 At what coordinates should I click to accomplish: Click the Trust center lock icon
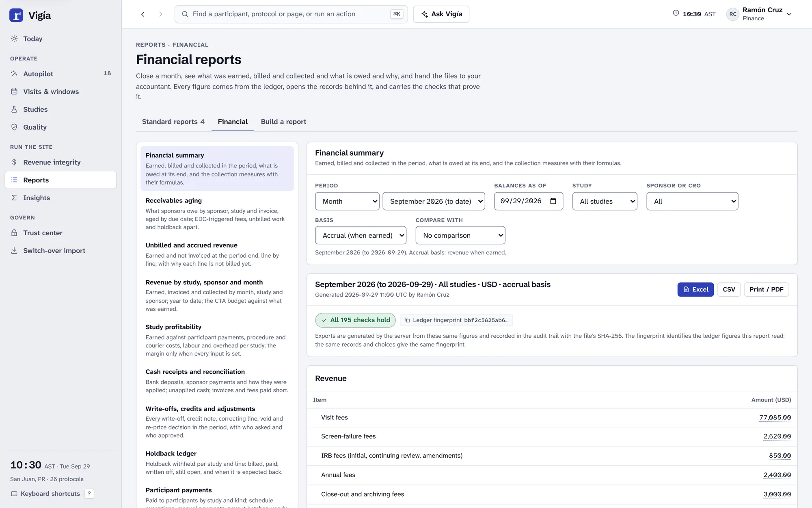[14, 233]
